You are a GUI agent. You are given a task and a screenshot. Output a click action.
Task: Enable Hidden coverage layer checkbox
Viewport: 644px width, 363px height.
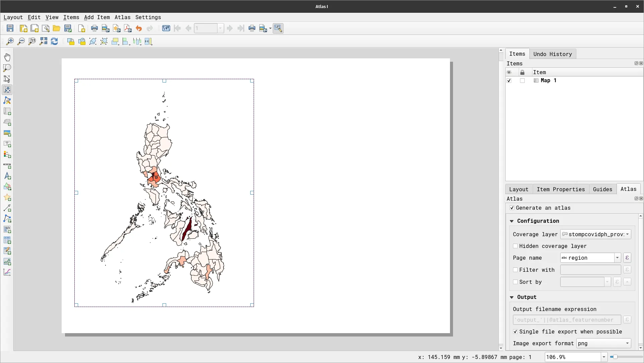point(515,246)
